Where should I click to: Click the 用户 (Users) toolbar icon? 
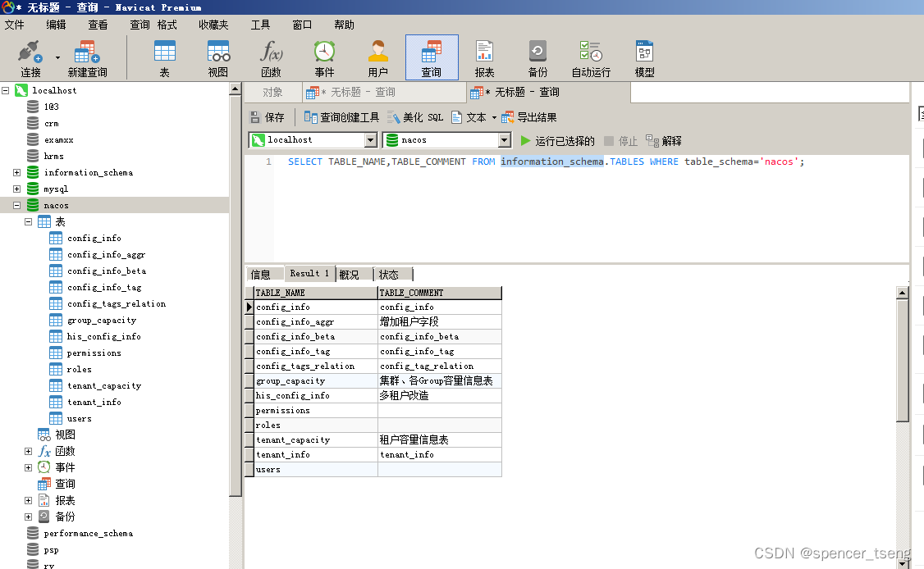377,57
